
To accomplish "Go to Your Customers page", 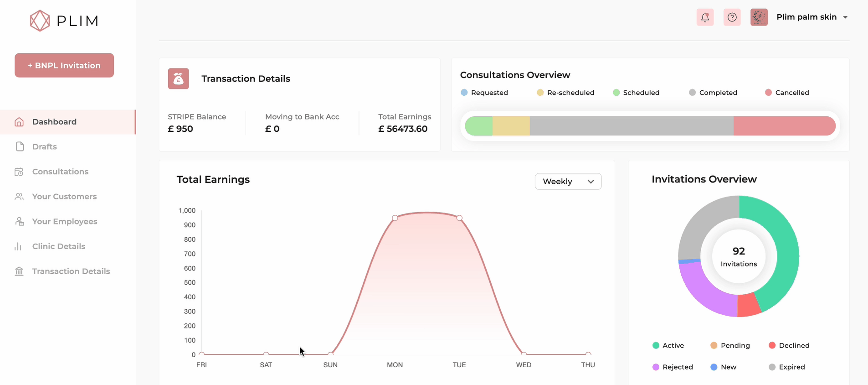I will [64, 197].
